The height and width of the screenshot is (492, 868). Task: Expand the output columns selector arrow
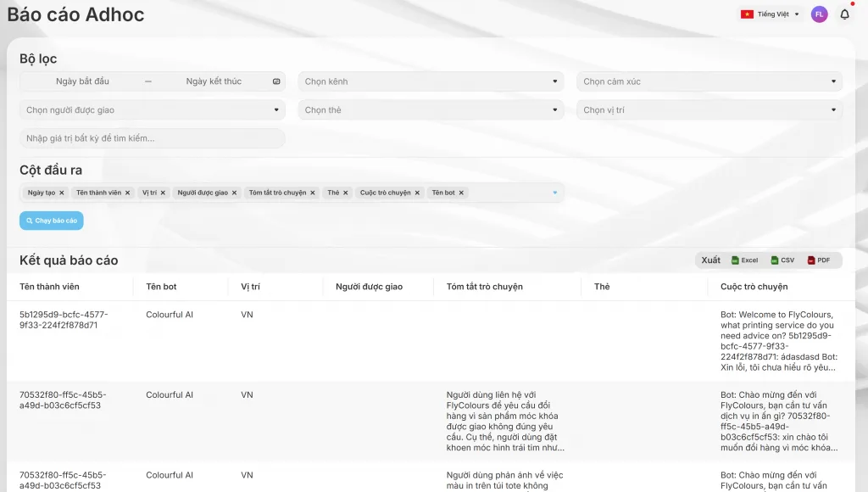(554, 193)
